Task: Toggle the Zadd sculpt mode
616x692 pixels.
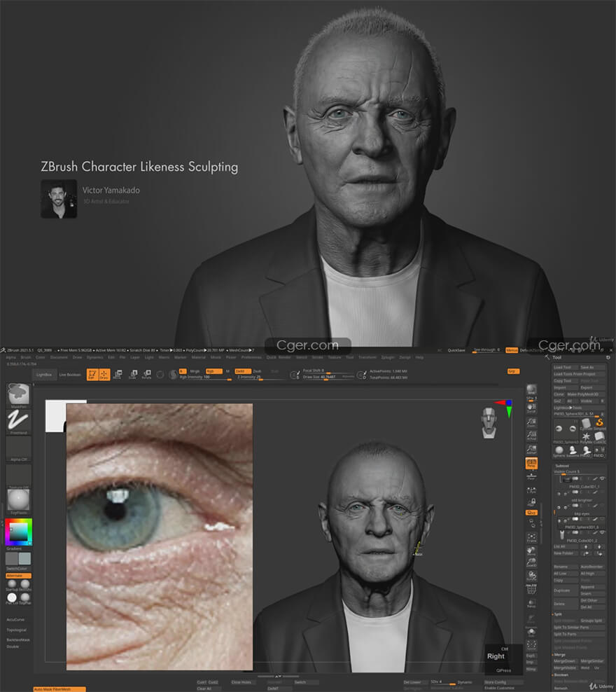Action: 241,371
